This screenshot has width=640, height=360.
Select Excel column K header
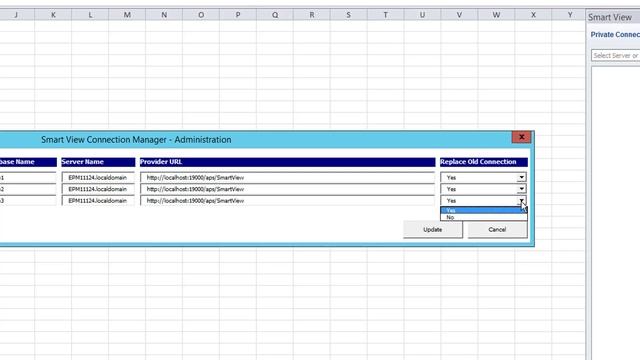click(x=53, y=15)
